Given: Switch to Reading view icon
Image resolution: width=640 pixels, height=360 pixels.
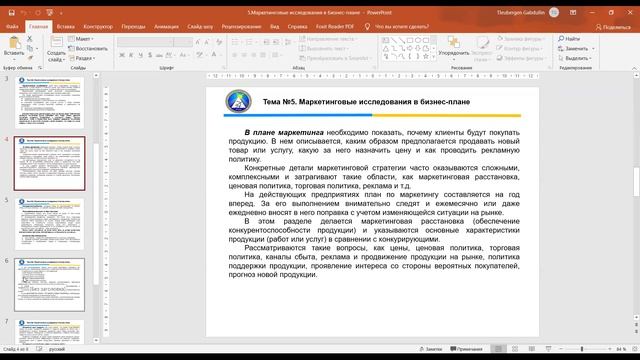Looking at the screenshot, I should 532,349.
